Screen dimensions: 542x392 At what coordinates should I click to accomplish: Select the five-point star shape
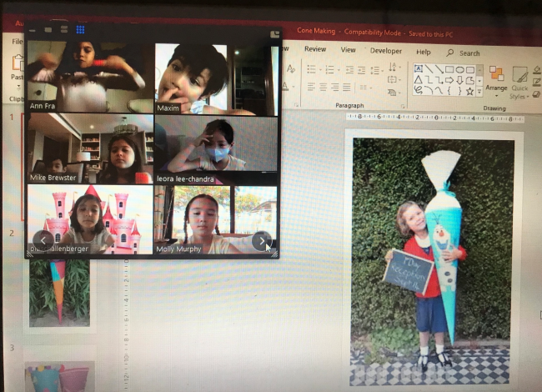click(x=469, y=92)
